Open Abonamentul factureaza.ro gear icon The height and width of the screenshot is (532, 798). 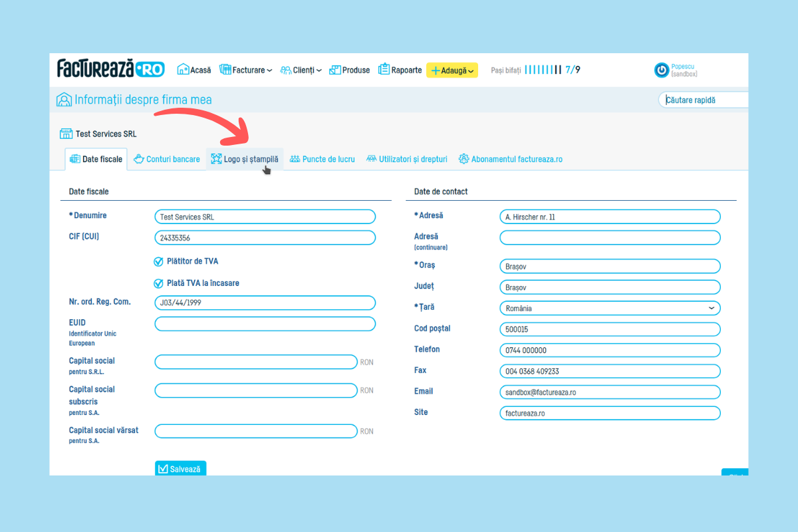tap(464, 160)
